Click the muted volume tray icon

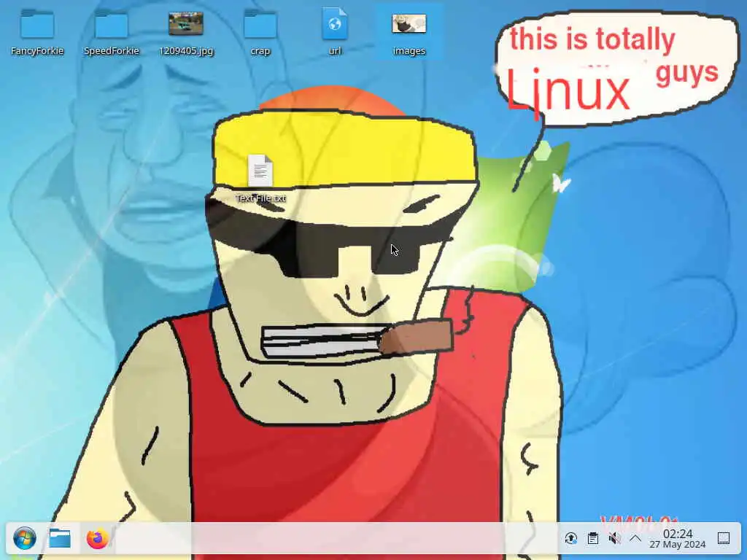pos(614,539)
